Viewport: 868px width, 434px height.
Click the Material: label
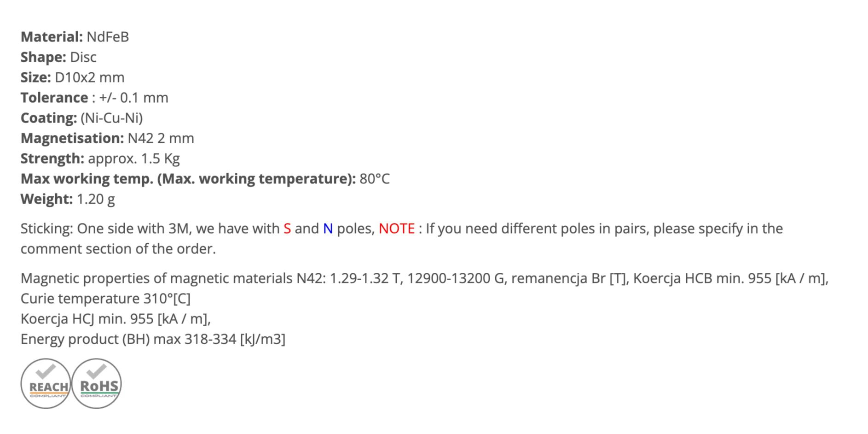[52, 37]
